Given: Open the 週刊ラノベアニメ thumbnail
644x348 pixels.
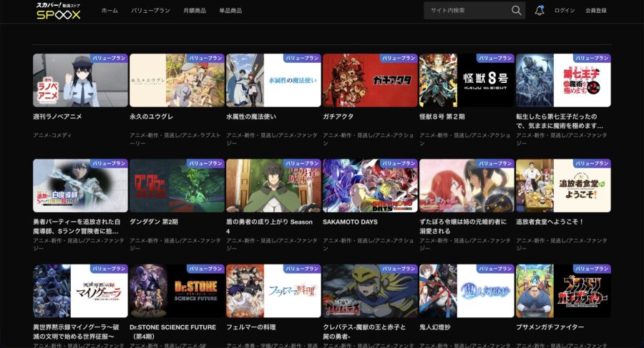Looking at the screenshot, I should tap(80, 80).
